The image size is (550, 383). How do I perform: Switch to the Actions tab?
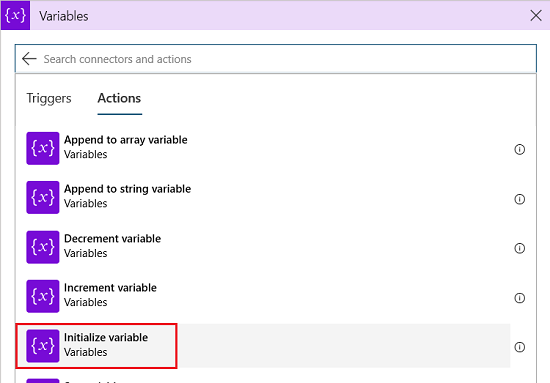click(x=119, y=99)
